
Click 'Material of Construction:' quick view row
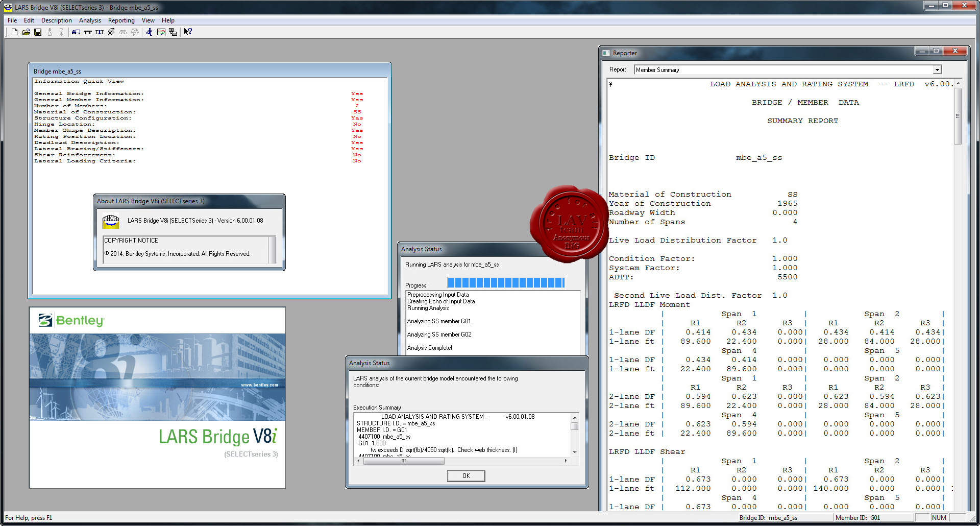pos(198,112)
